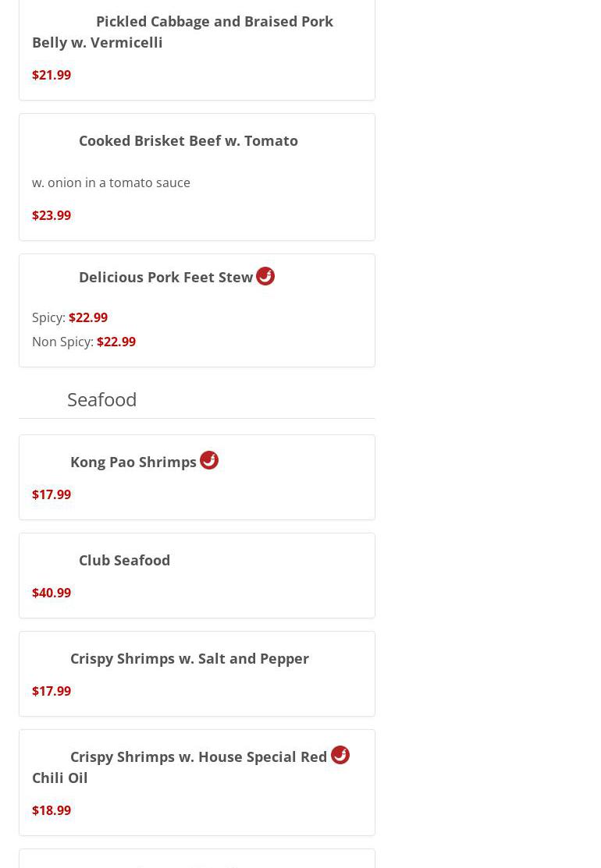The image size is (601, 868).
Task: Click chili icon beside Crispy Shrimps House Special
Action: click(x=340, y=755)
